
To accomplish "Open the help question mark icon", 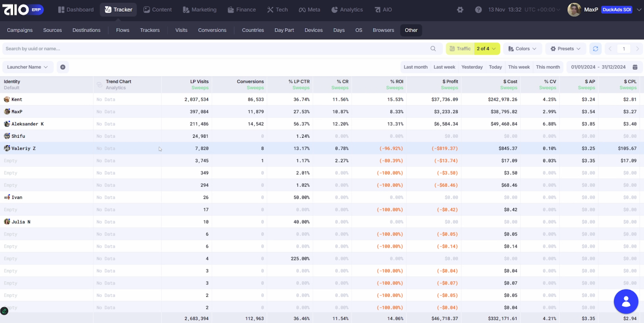I will (478, 10).
